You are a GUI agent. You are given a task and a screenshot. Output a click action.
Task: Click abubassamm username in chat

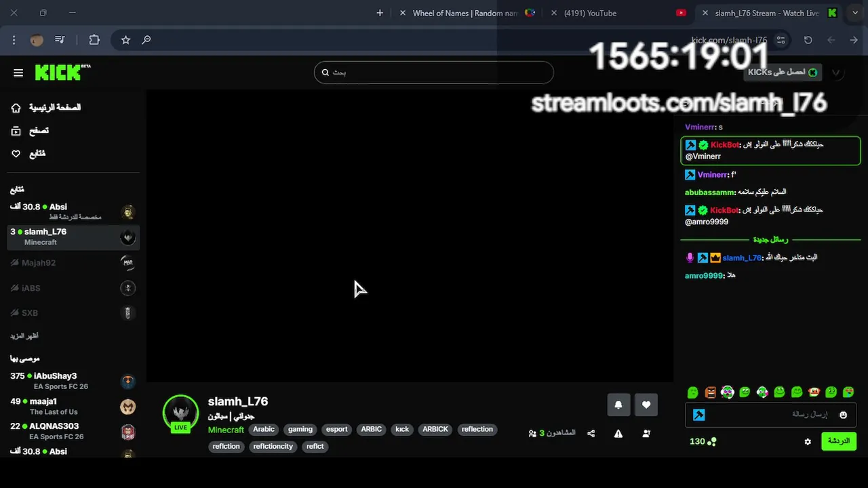709,192
